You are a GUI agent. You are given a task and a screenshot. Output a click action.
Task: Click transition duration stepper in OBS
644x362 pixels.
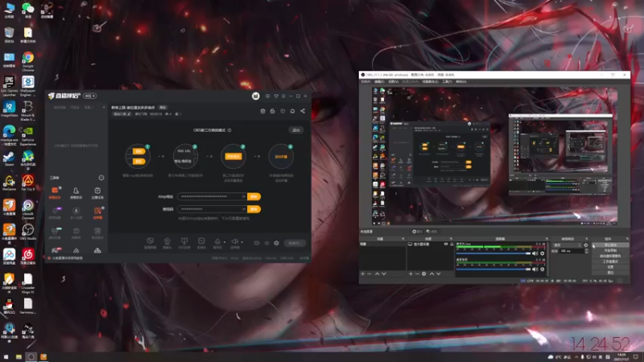[586, 251]
